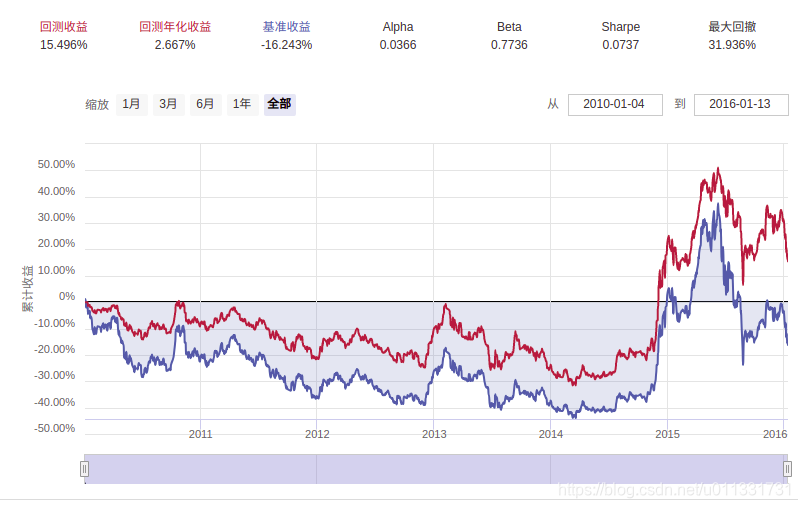Click the 0% y-axis label
The height and width of the screenshot is (508, 800).
[67, 296]
